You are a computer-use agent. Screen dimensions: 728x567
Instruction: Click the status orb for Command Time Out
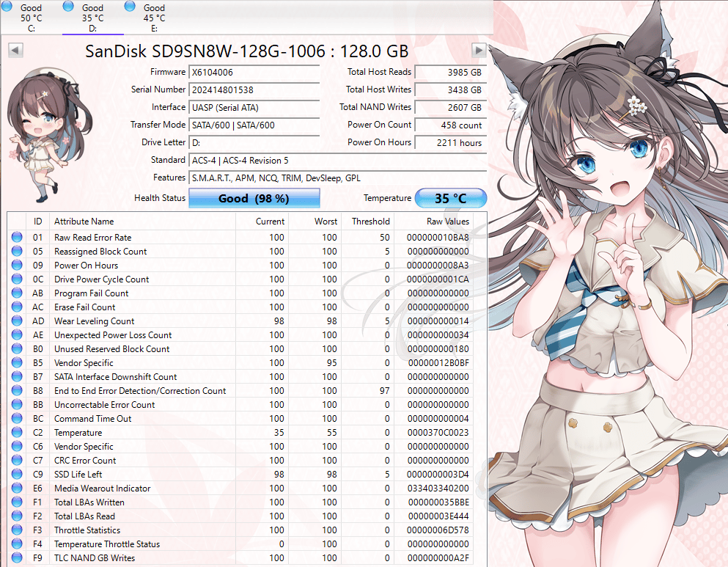click(17, 418)
